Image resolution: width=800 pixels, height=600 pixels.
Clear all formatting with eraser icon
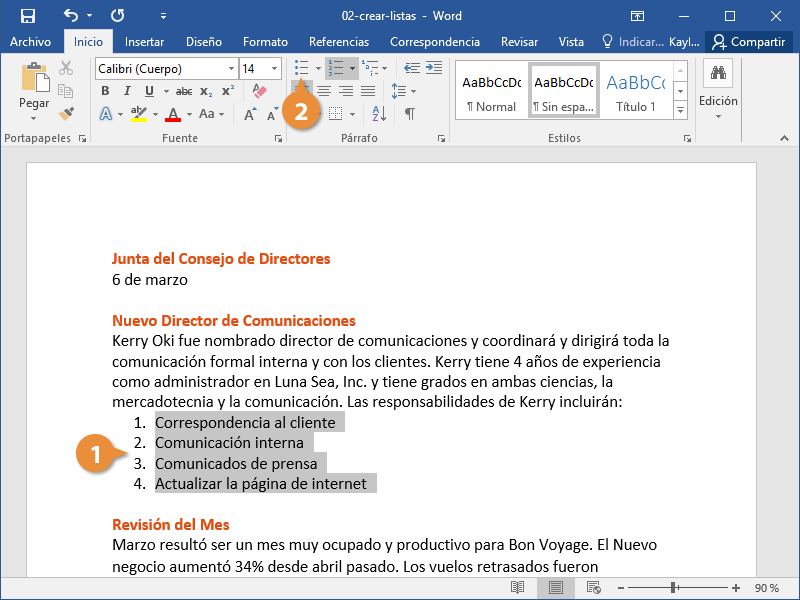click(259, 91)
